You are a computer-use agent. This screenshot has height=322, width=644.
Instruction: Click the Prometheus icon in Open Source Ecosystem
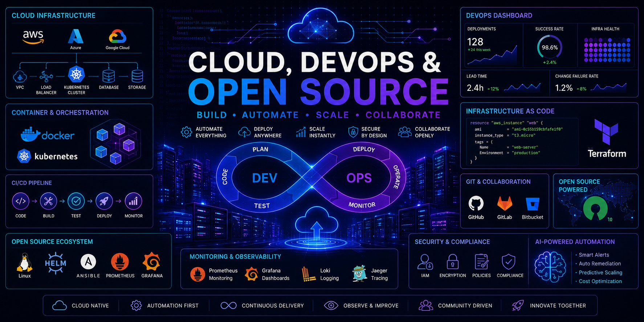[x=120, y=261]
